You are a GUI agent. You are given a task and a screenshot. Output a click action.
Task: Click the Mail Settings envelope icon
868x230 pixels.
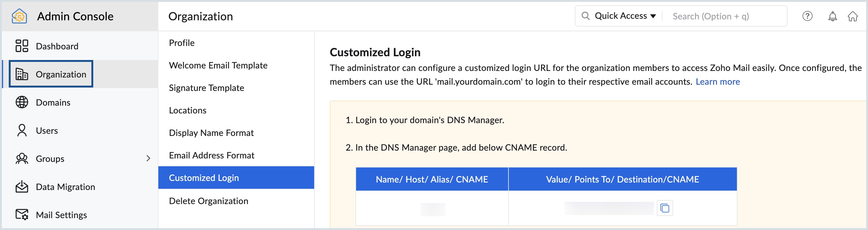tap(22, 214)
